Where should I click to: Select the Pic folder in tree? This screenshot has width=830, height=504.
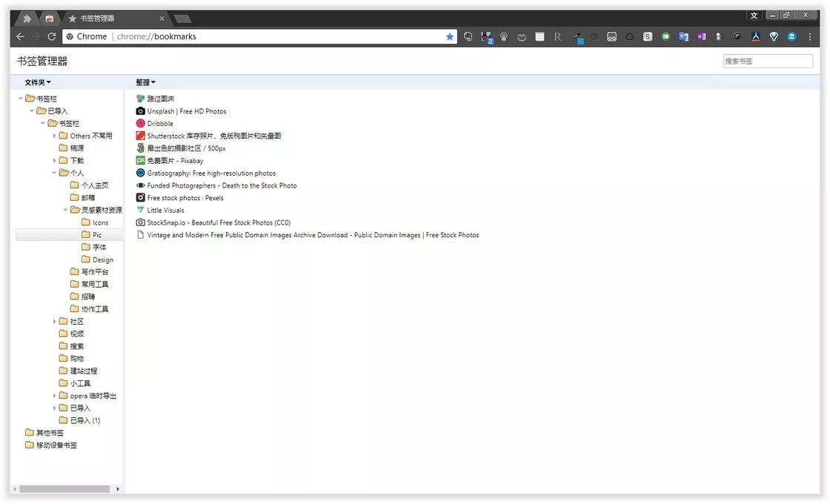[70, 234]
